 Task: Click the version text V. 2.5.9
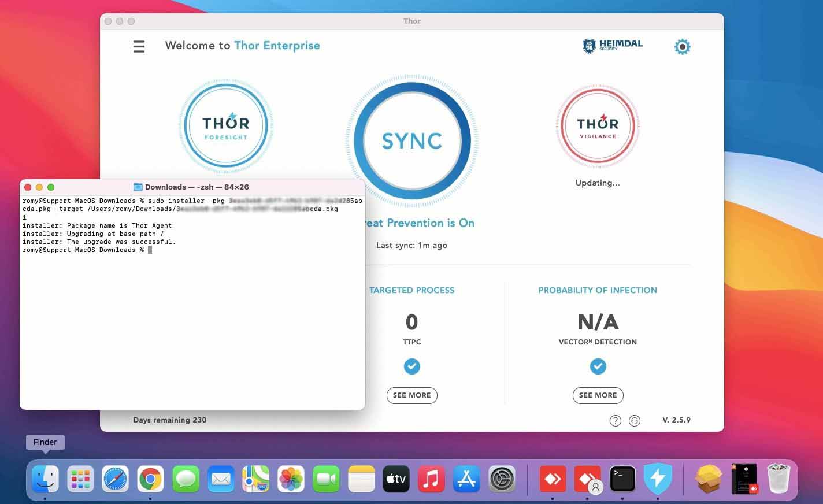[676, 420]
